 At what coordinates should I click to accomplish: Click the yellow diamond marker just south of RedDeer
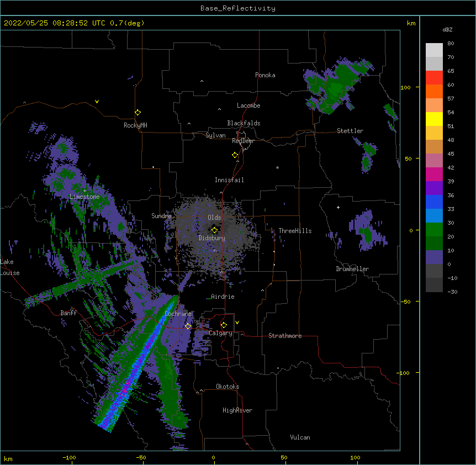[235, 155]
